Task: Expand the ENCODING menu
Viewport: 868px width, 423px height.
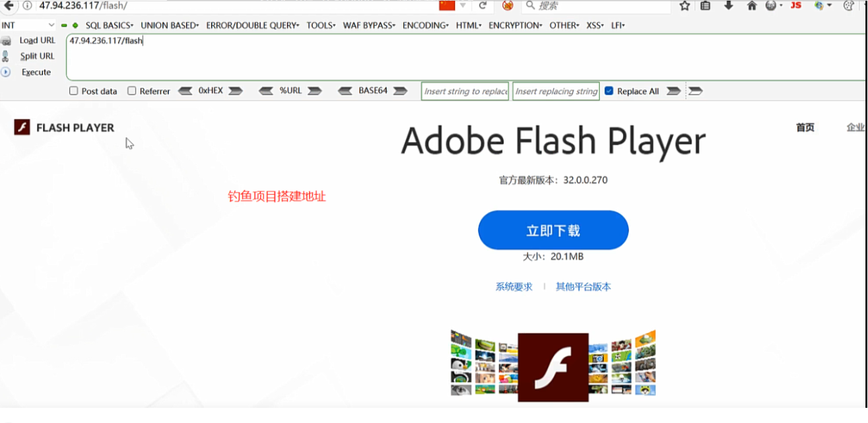Action: (426, 25)
